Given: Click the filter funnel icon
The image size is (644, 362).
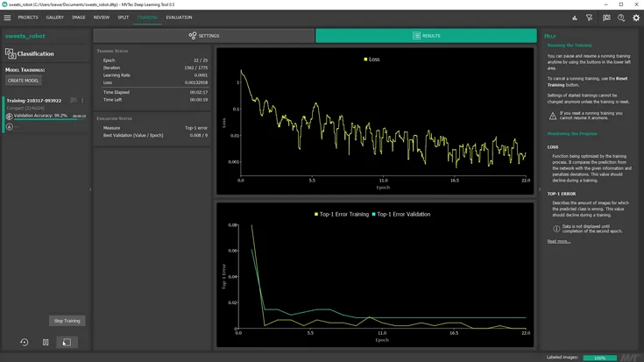Looking at the screenshot, I should (x=590, y=18).
